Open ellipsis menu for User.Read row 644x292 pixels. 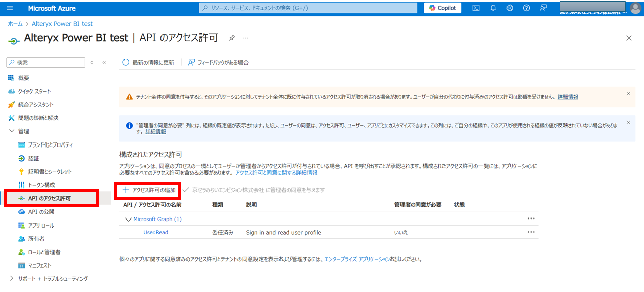(x=531, y=232)
